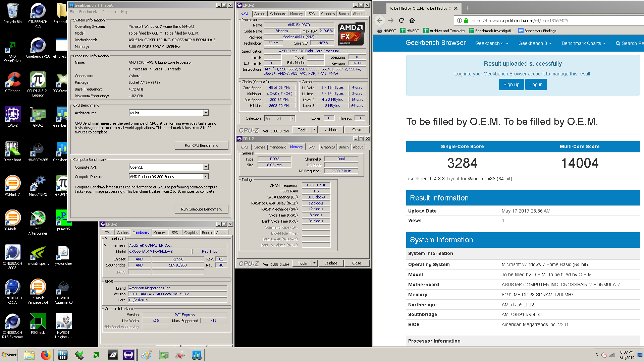Open Bench tab in top CPU-Z

343,14
